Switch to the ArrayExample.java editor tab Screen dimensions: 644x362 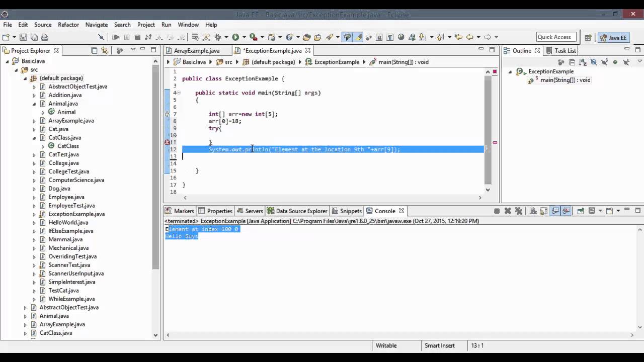196,51
